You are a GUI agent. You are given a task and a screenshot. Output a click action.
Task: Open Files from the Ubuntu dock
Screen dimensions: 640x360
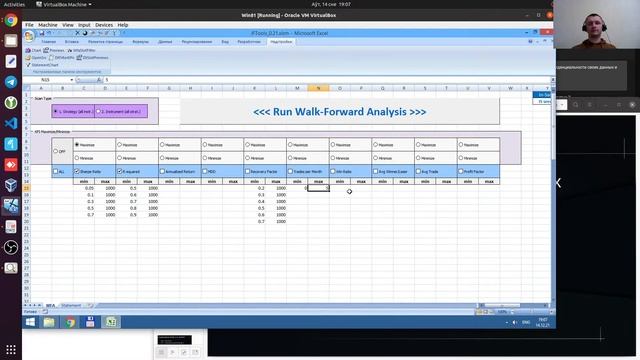[x=11, y=40]
